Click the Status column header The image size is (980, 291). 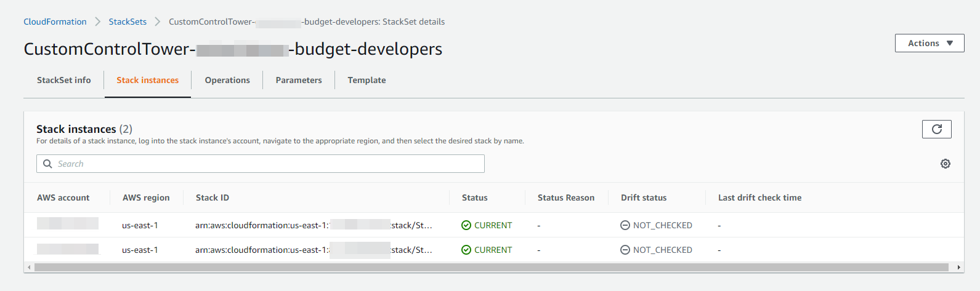pyautogui.click(x=475, y=197)
